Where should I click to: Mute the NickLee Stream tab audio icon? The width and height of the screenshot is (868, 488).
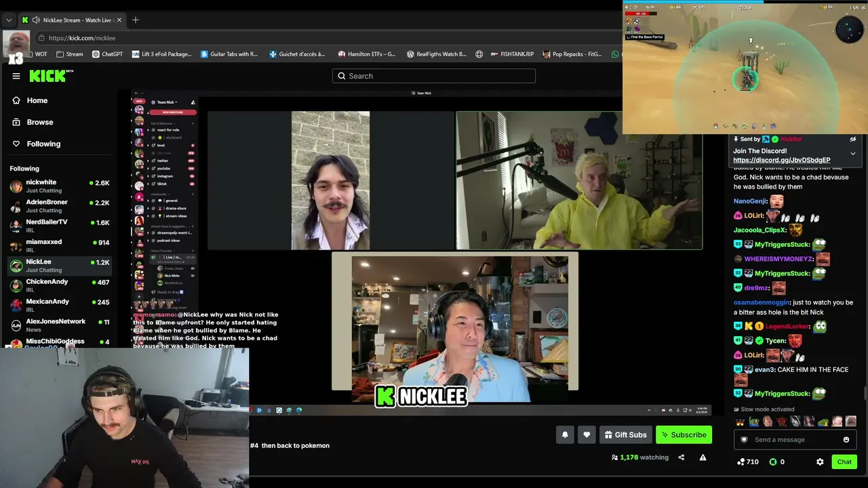(35, 20)
